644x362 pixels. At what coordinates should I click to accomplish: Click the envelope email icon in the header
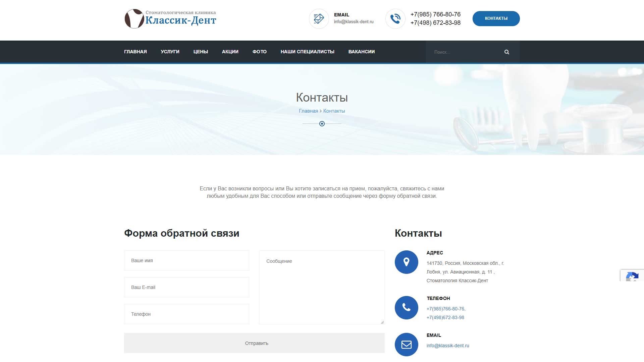pos(318,19)
